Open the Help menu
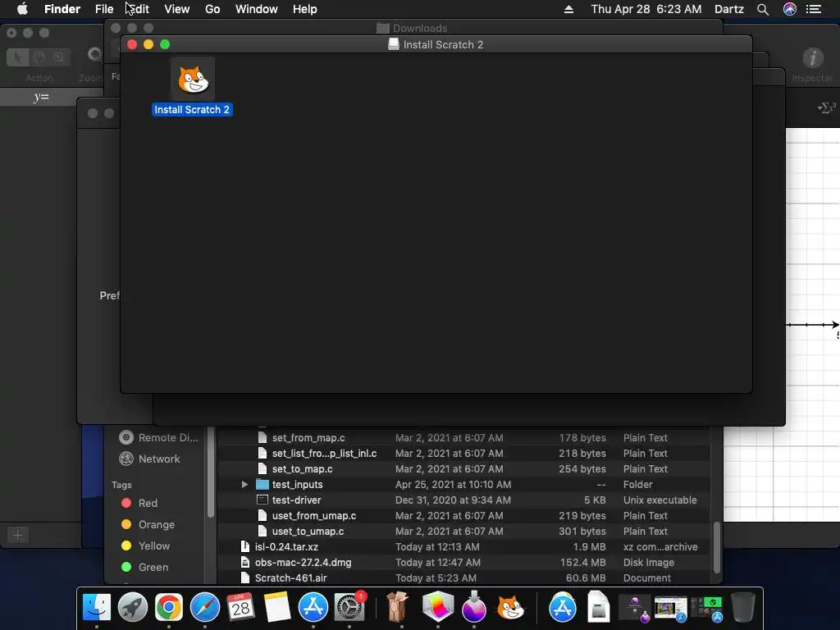This screenshot has width=840, height=630. [x=305, y=9]
